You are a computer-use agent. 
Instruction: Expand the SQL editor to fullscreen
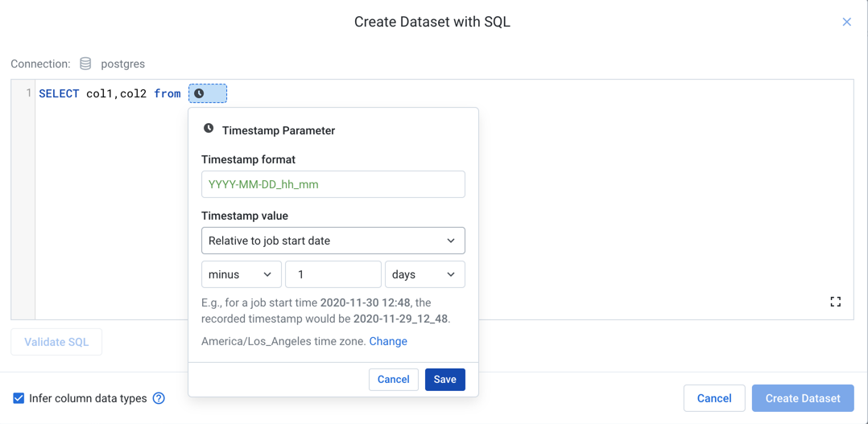pyautogui.click(x=835, y=302)
